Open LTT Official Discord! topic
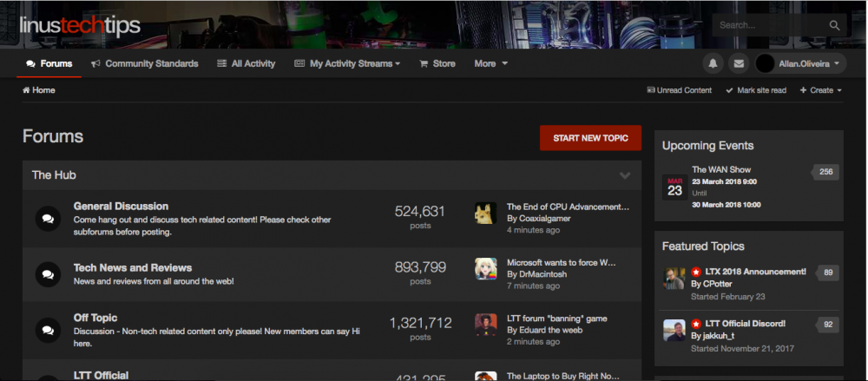 tap(745, 324)
